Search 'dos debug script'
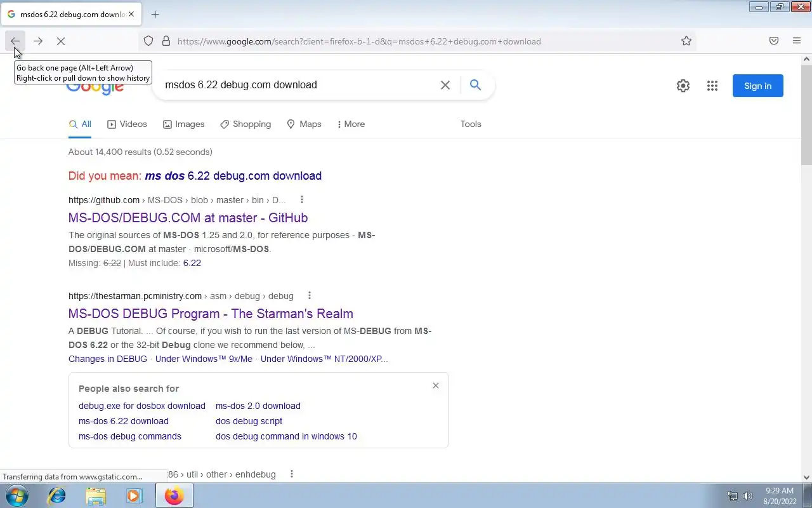This screenshot has width=812, height=508. coord(249,421)
